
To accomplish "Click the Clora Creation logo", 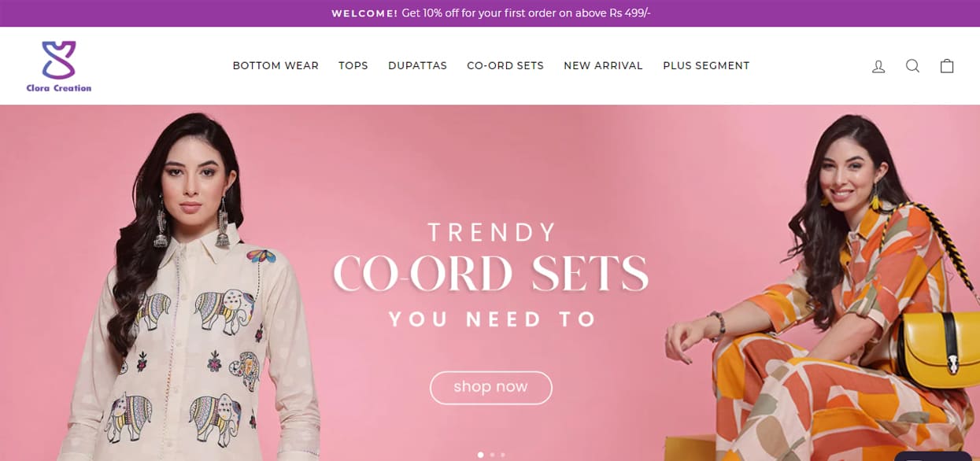I will point(59,66).
